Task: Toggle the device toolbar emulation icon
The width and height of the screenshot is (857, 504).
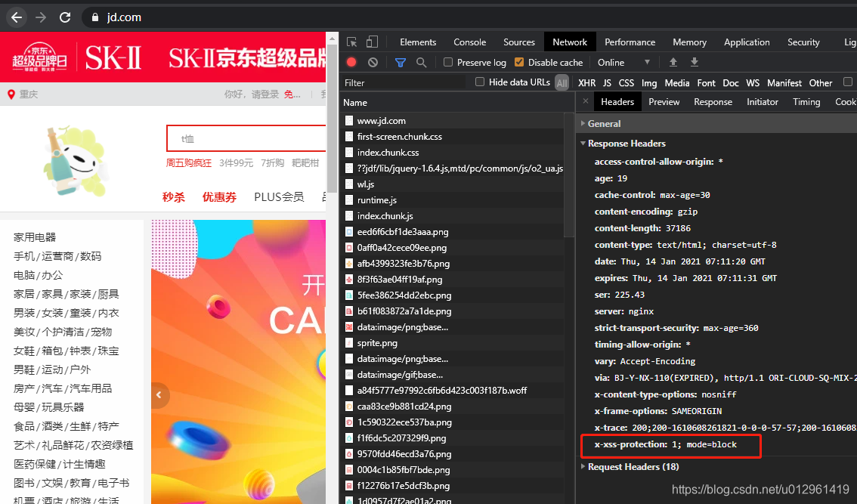Action: [x=371, y=42]
